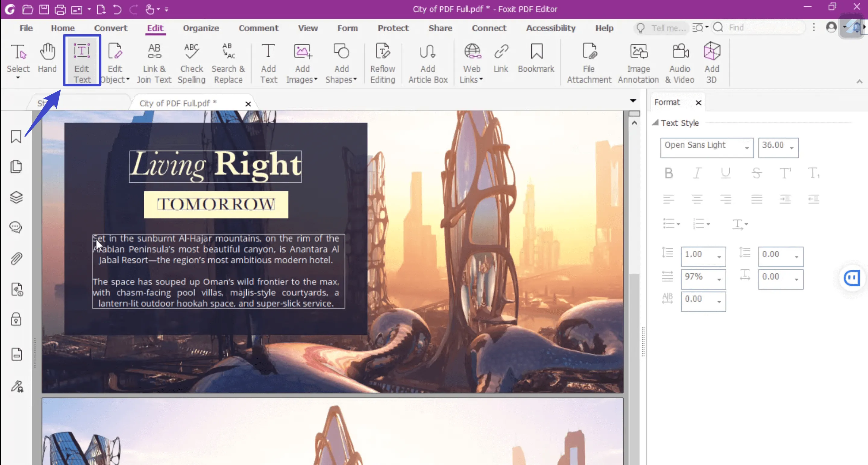
Task: Enable underline formatting
Action: (726, 173)
